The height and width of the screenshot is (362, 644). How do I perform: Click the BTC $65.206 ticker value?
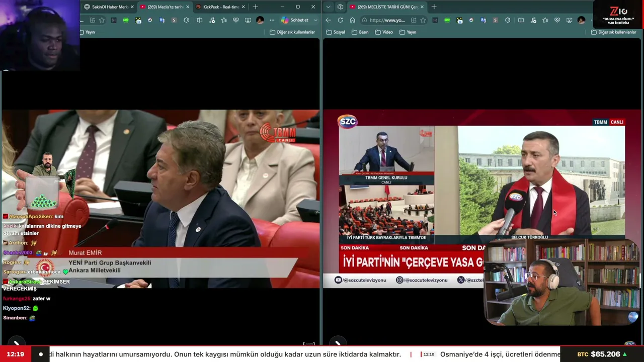tap(602, 354)
